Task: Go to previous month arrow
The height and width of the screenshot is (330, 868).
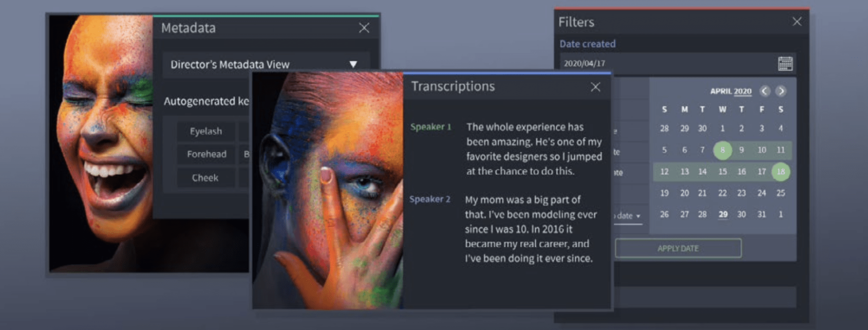Action: pyautogui.click(x=765, y=91)
